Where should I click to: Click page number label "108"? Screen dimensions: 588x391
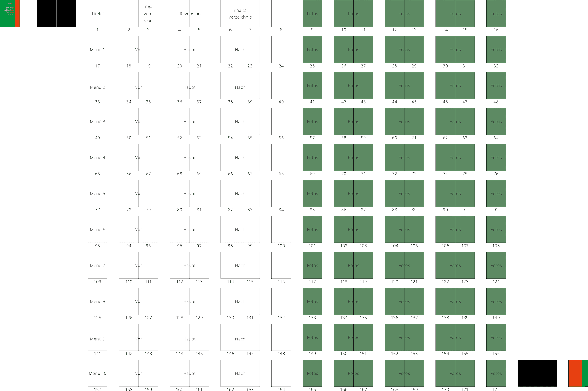click(496, 246)
